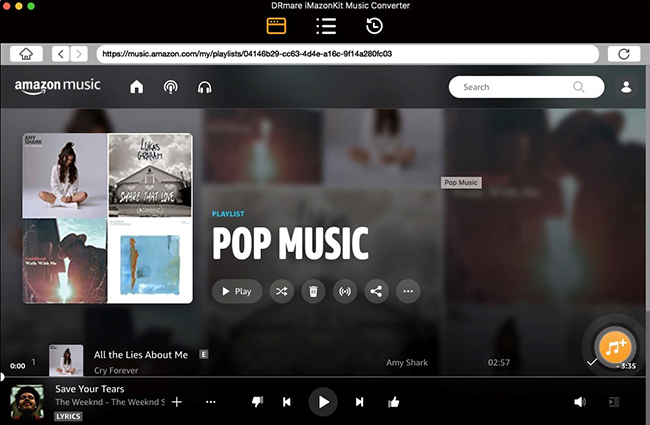The image size is (650, 425).
Task: Navigate forward with the right arrow
Action: pyautogui.click(x=79, y=54)
